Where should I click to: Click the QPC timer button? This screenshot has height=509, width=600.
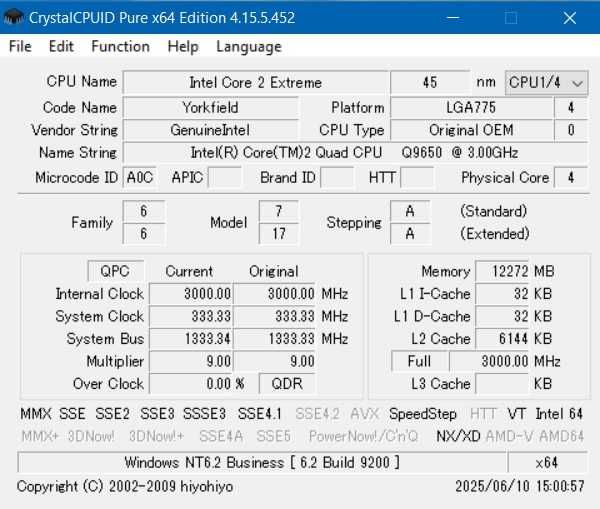click(x=116, y=271)
